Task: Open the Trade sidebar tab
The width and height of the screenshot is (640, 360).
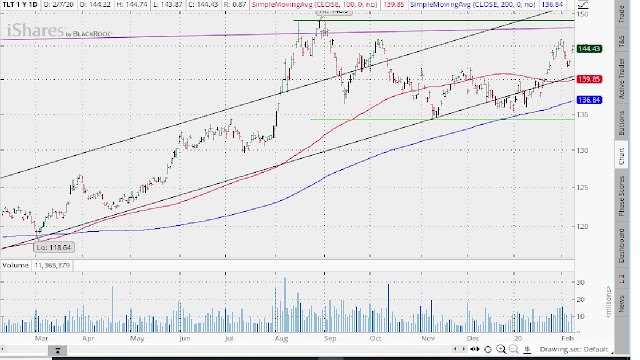Action: point(622,13)
